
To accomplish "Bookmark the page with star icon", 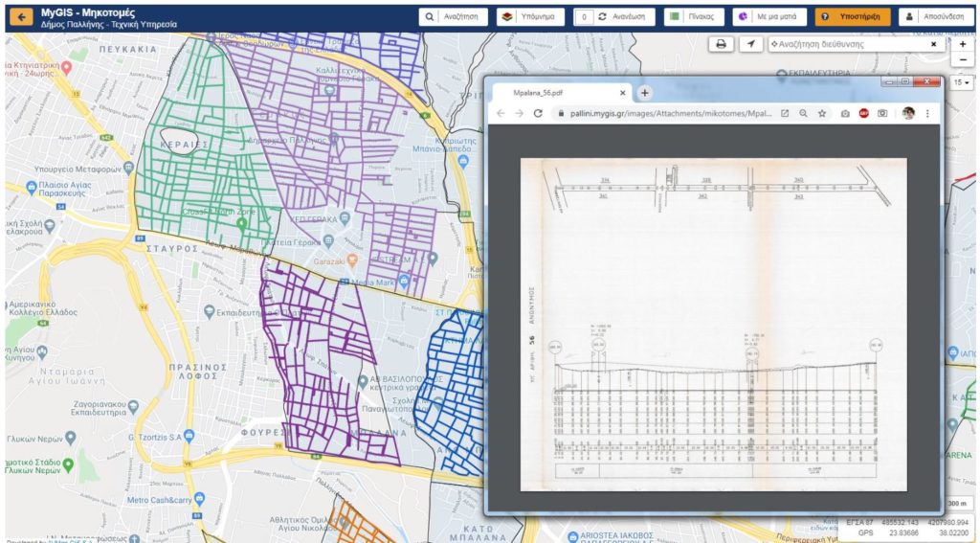I will point(821,113).
